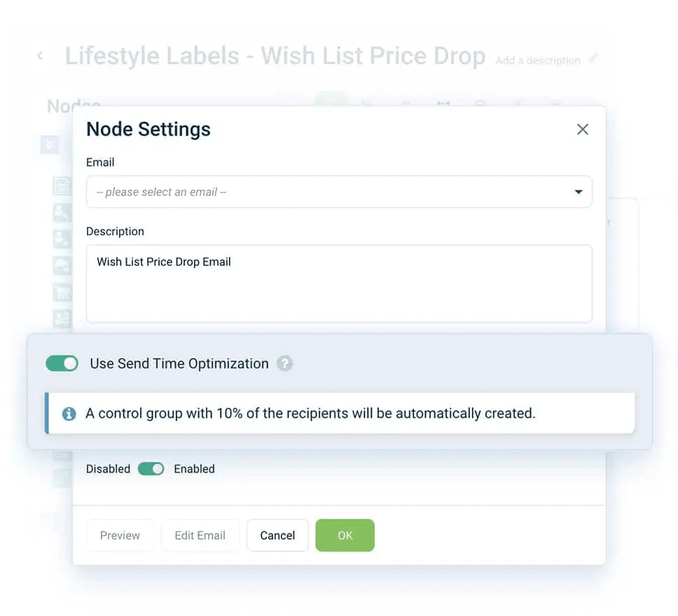Open the Send Time Optimization help tooltip
The width and height of the screenshot is (678, 616).
[284, 363]
